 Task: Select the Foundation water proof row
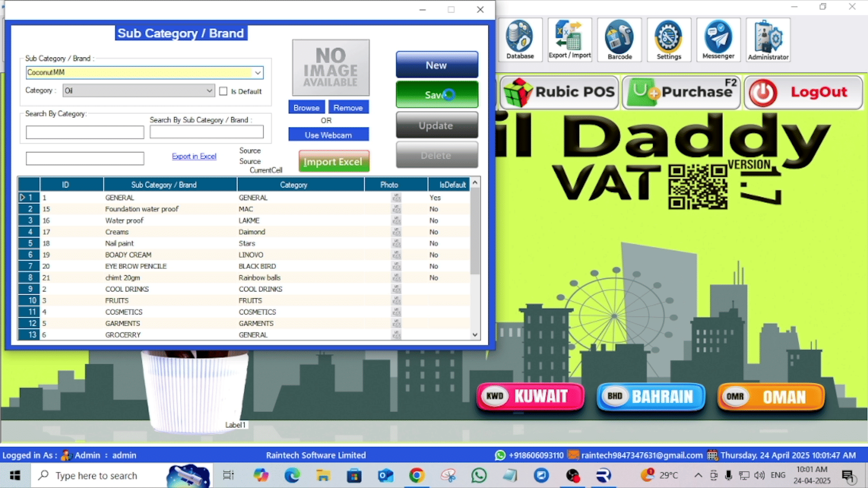(244, 209)
